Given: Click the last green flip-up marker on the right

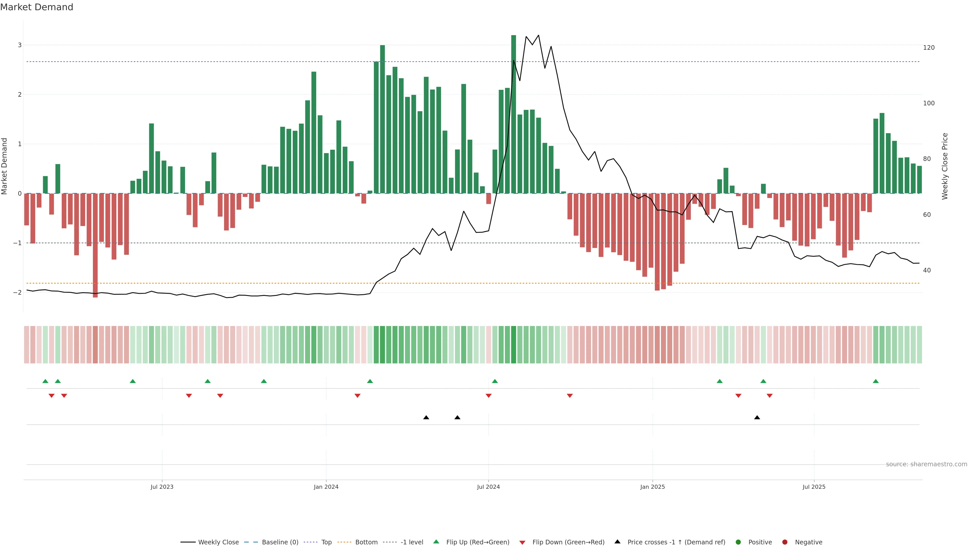Looking at the screenshot, I should coord(876,381).
